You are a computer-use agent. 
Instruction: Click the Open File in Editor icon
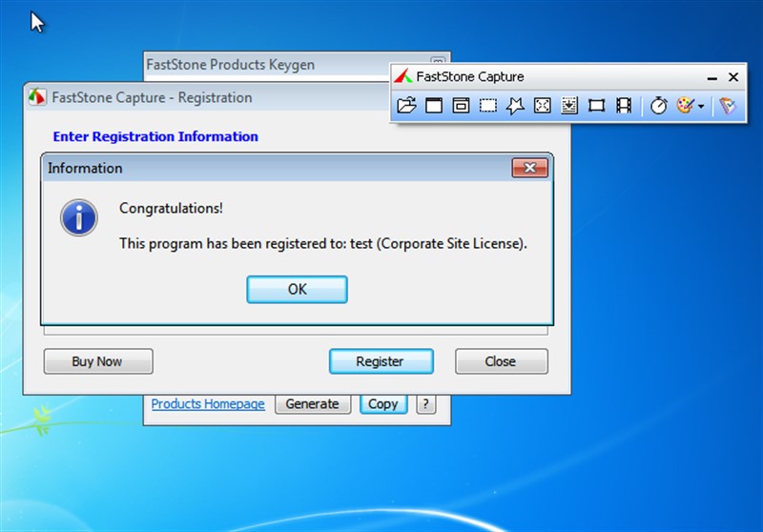[x=406, y=106]
